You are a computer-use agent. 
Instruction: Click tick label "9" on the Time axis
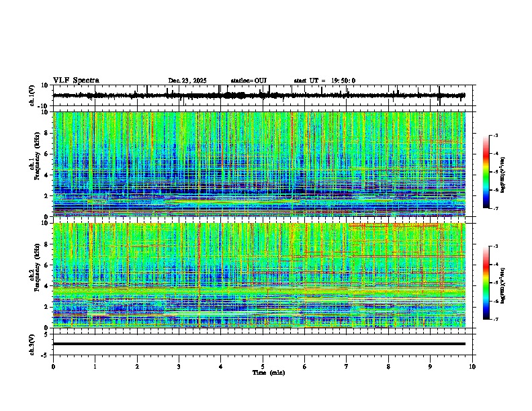(x=430, y=367)
